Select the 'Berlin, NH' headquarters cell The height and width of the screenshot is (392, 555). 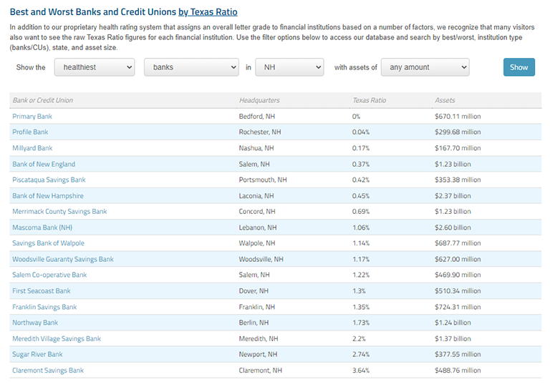pos(254,323)
